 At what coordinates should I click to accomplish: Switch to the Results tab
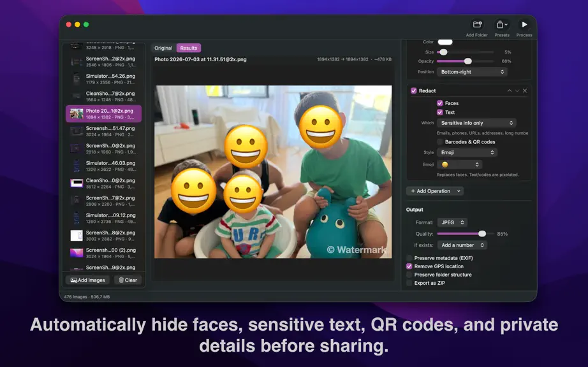point(189,48)
